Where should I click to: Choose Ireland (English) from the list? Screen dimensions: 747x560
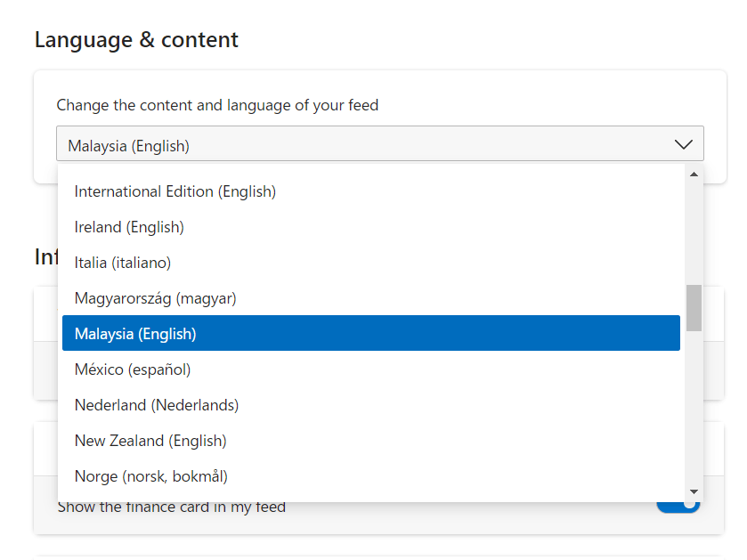(x=129, y=227)
